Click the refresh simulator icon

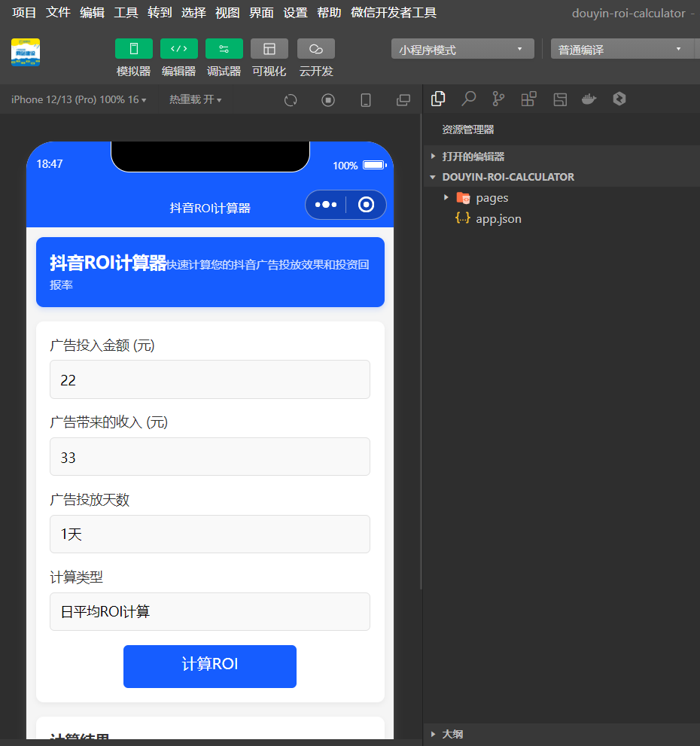(291, 100)
